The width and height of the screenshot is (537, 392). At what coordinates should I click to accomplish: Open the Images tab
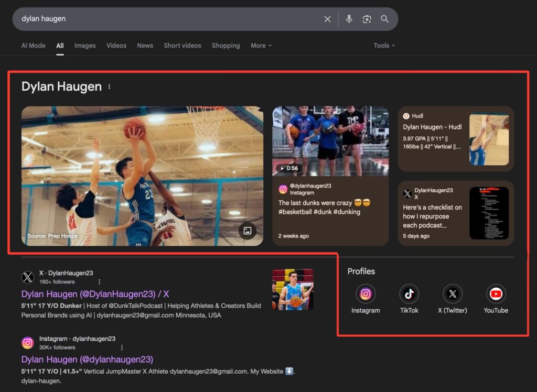85,46
